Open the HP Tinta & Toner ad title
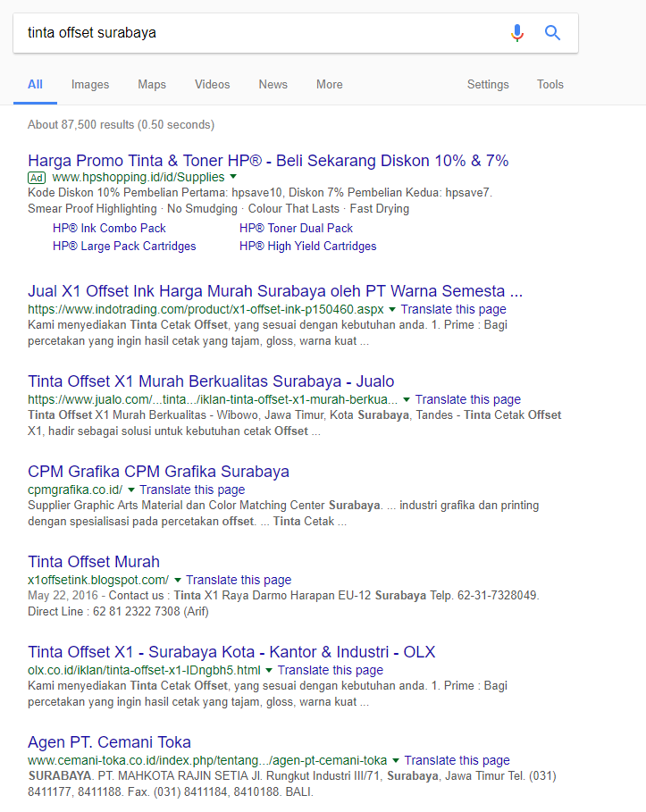 point(268,161)
